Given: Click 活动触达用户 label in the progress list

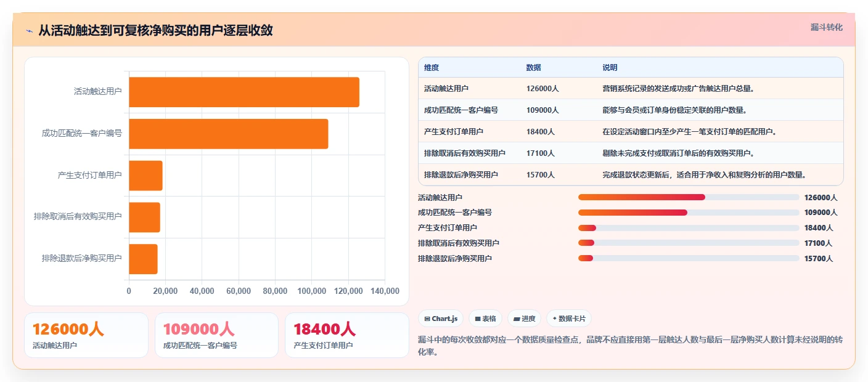Looking at the screenshot, I should point(440,198).
